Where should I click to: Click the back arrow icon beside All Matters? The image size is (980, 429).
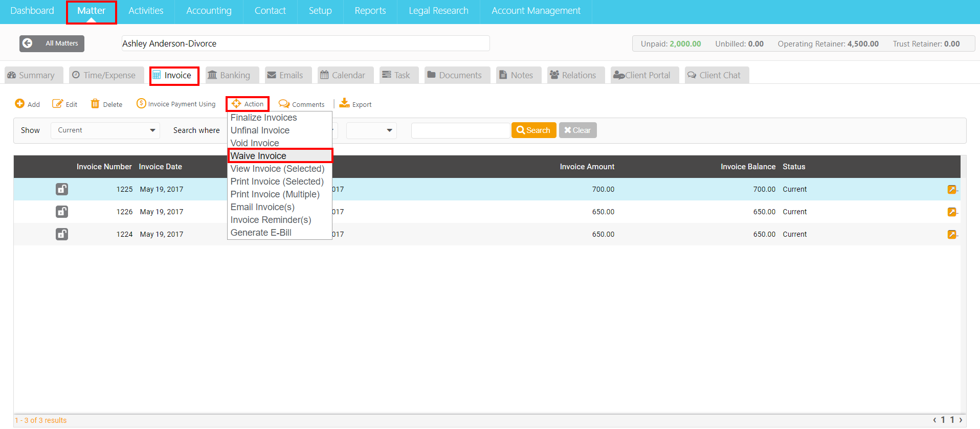click(28, 43)
